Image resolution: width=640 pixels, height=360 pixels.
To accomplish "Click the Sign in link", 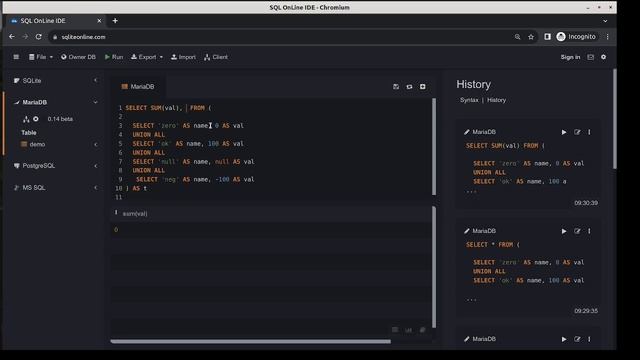I will click(570, 57).
